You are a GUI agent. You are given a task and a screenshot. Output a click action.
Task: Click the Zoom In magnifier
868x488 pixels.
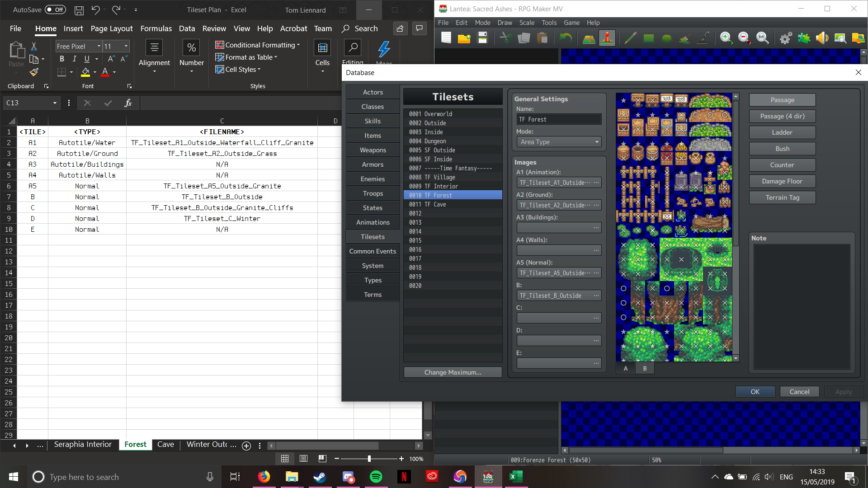pyautogui.click(x=726, y=38)
